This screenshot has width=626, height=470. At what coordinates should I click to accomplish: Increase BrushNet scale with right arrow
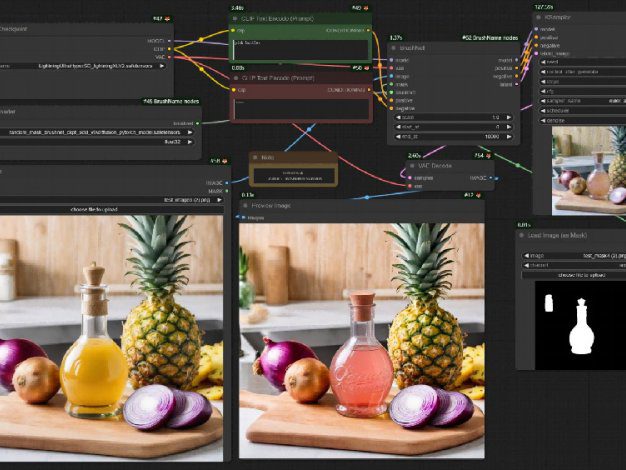click(x=509, y=117)
